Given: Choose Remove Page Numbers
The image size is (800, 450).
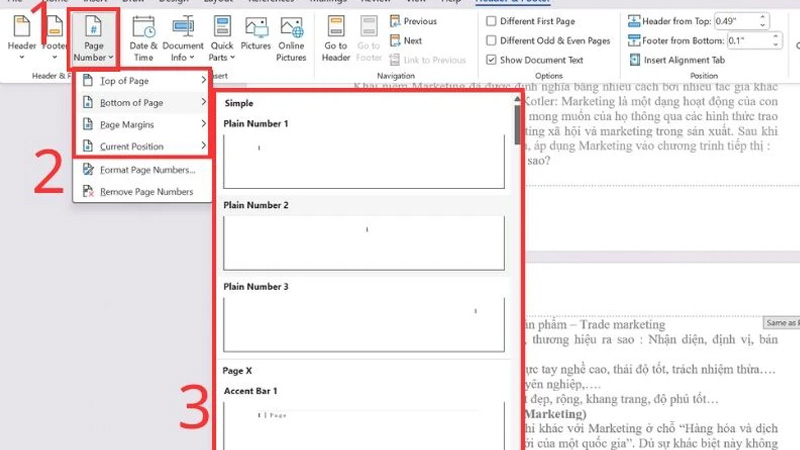Looking at the screenshot, I should (143, 191).
